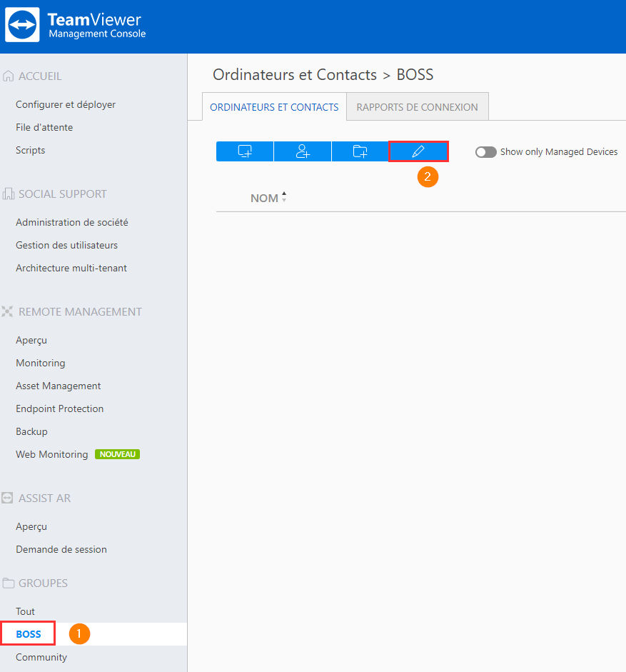Open File d'attente
The height and width of the screenshot is (672, 626).
click(x=44, y=127)
